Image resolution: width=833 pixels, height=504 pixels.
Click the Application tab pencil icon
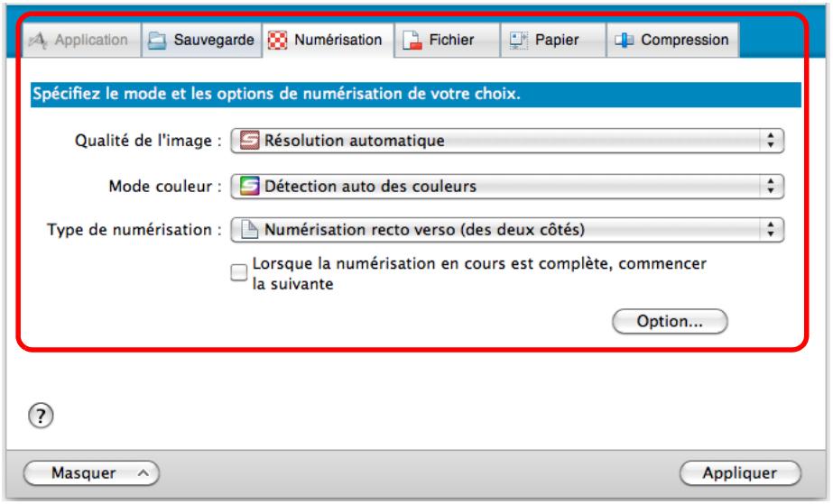pos(38,41)
